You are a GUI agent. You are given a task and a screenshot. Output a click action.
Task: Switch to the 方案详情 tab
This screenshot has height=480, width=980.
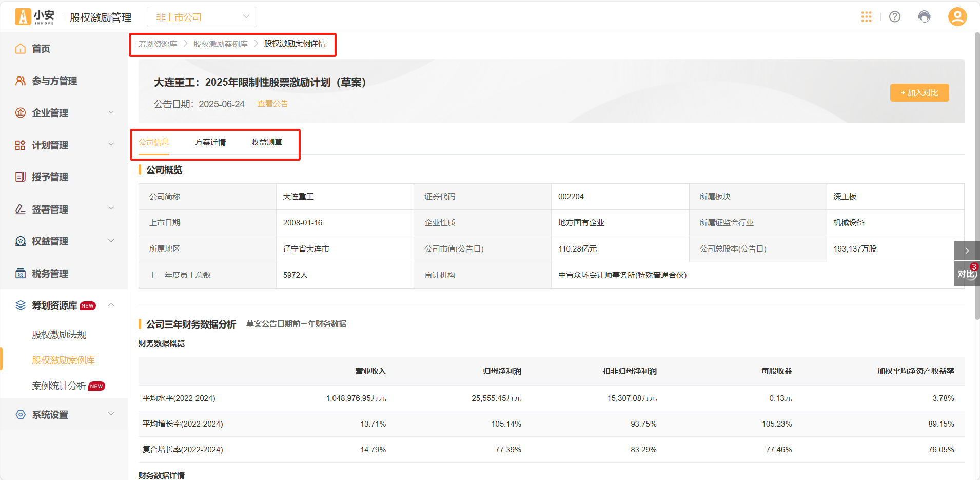(x=210, y=142)
